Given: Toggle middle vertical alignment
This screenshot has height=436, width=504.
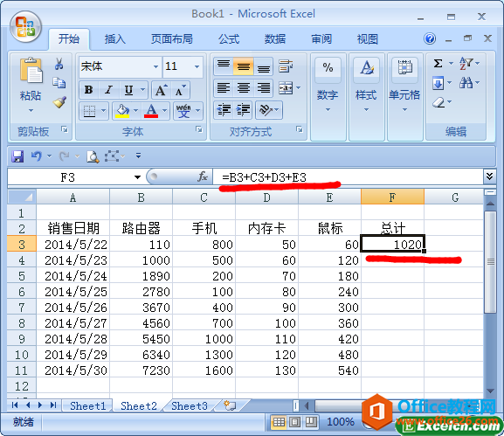Looking at the screenshot, I should coord(244,66).
